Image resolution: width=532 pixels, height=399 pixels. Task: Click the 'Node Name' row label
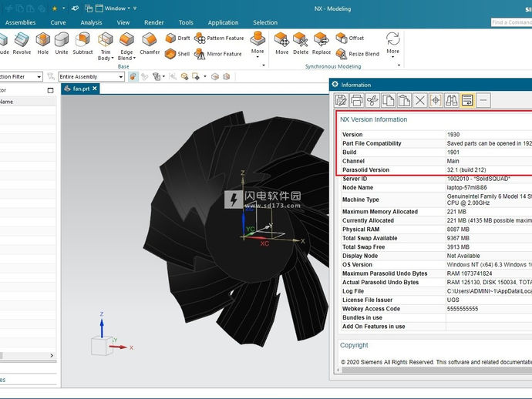(358, 187)
